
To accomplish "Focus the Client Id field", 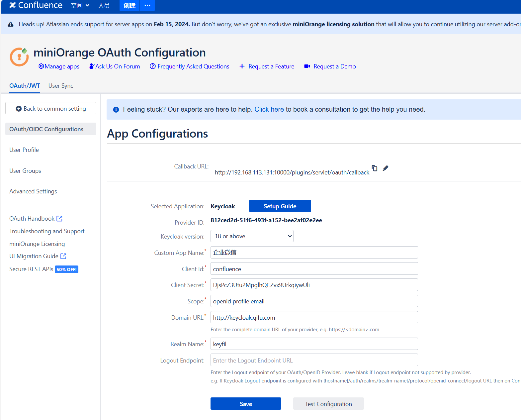I will [314, 269].
